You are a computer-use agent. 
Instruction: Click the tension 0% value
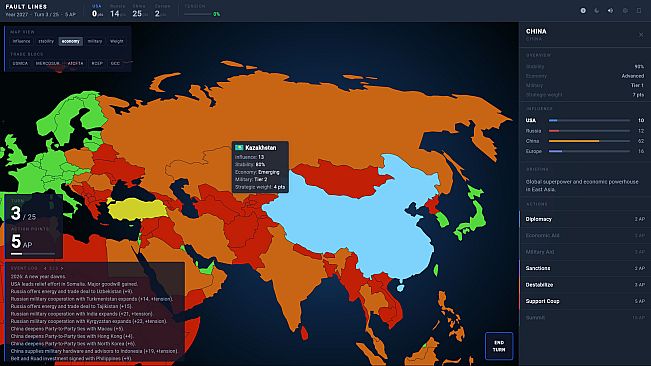pyautogui.click(x=216, y=14)
